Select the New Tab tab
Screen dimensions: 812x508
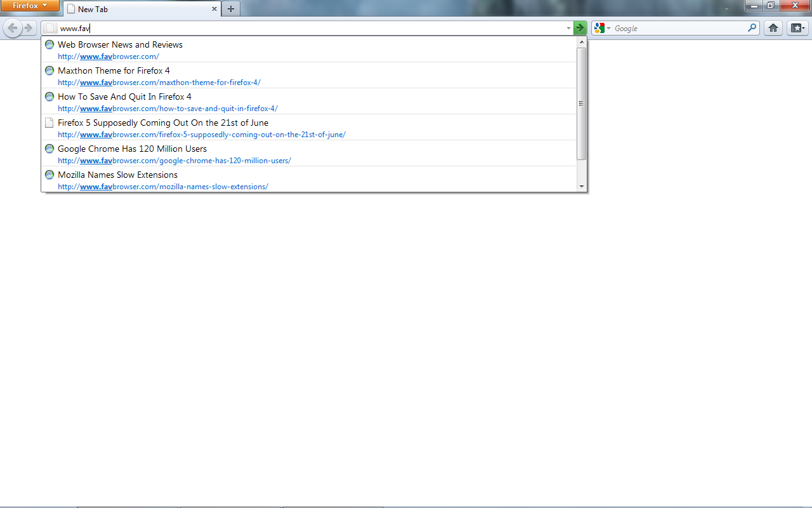[x=140, y=10]
